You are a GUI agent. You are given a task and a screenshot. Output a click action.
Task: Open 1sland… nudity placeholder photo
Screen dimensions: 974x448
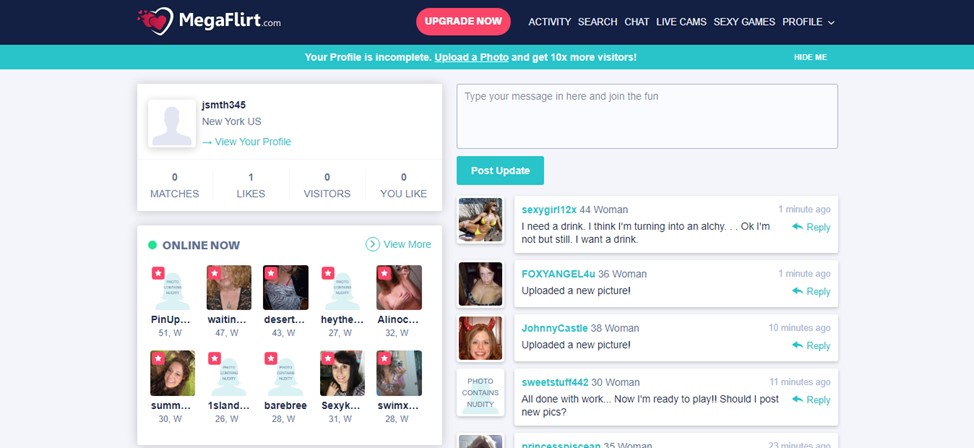[x=229, y=373]
